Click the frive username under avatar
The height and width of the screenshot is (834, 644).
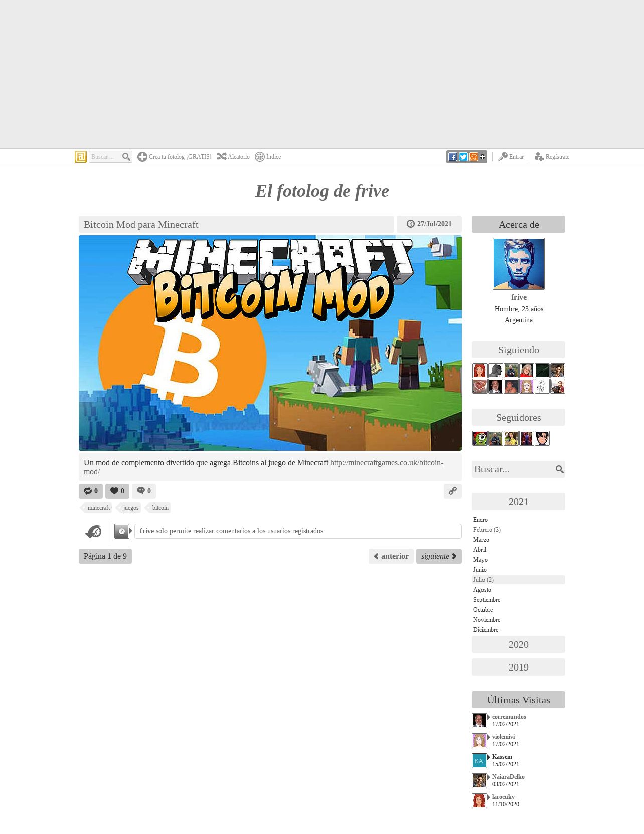tap(519, 297)
